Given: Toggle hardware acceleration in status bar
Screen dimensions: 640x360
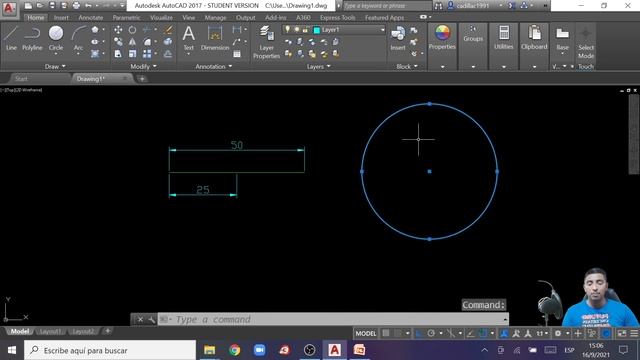Looking at the screenshot, I should (606, 333).
